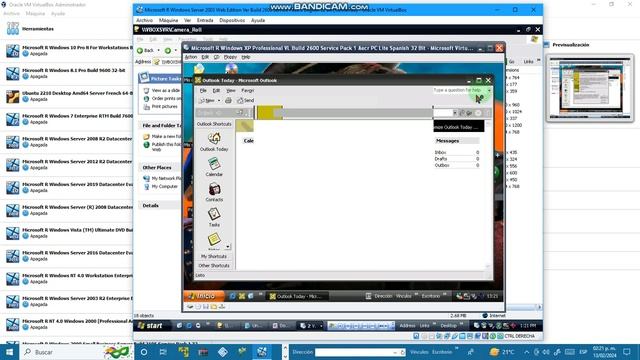Select the Other Shortcuts group button
Image resolution: width=640 pixels, height=360 pixels.
214,266
